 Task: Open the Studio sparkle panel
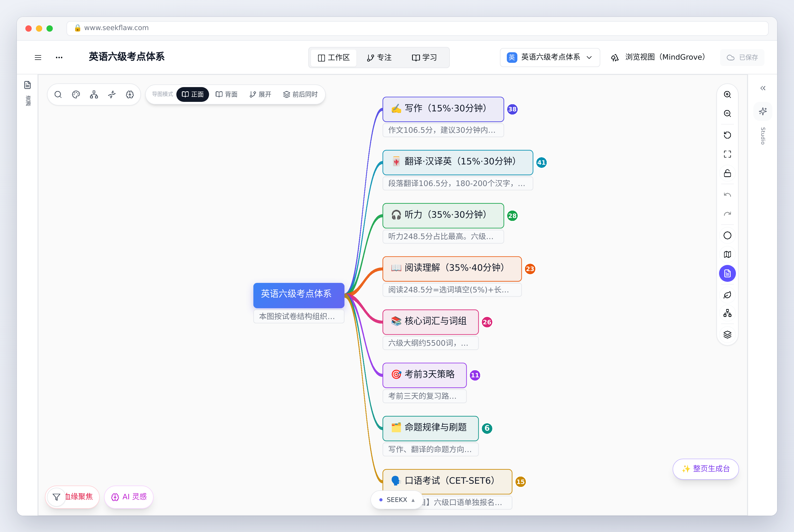[763, 111]
